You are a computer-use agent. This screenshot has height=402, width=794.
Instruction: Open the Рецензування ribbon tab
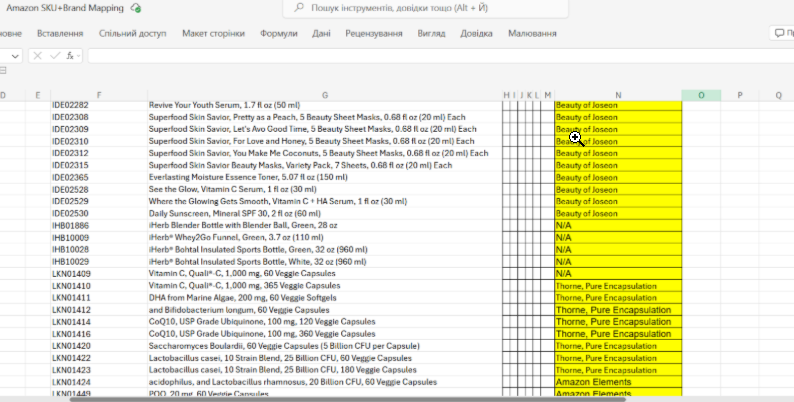point(374,33)
